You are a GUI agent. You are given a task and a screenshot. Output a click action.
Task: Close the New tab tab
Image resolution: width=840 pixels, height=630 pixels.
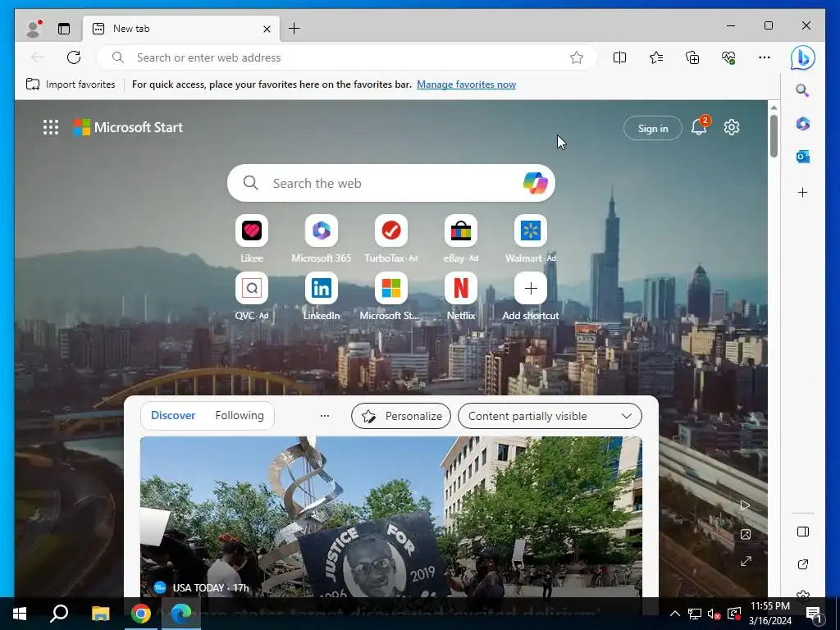pos(267,29)
